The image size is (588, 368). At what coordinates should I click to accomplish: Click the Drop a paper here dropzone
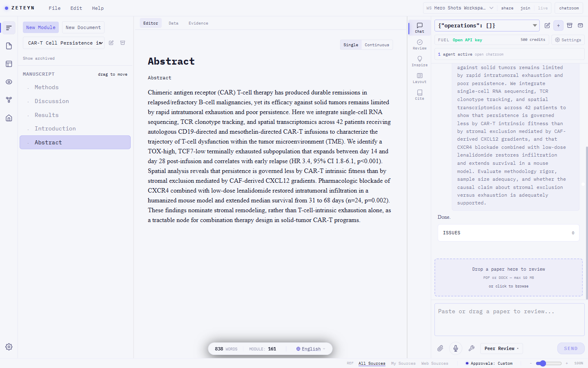pyautogui.click(x=508, y=277)
